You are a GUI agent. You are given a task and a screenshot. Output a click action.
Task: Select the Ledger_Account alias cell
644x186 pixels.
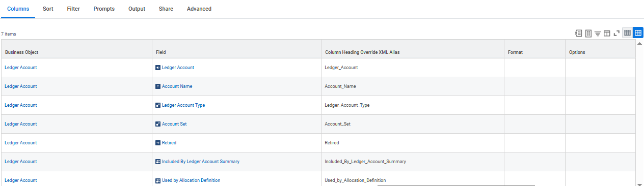click(413, 68)
